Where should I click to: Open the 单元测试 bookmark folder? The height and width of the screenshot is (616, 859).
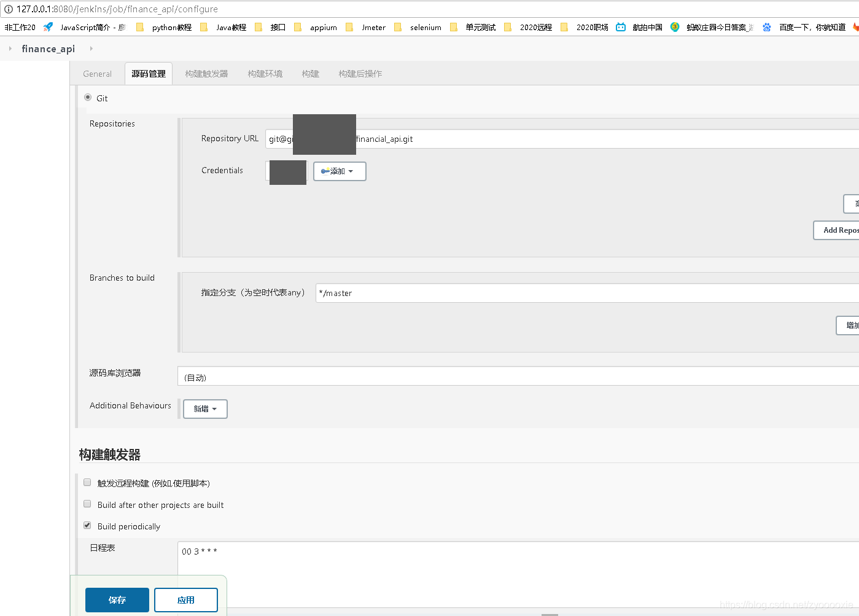473,27
